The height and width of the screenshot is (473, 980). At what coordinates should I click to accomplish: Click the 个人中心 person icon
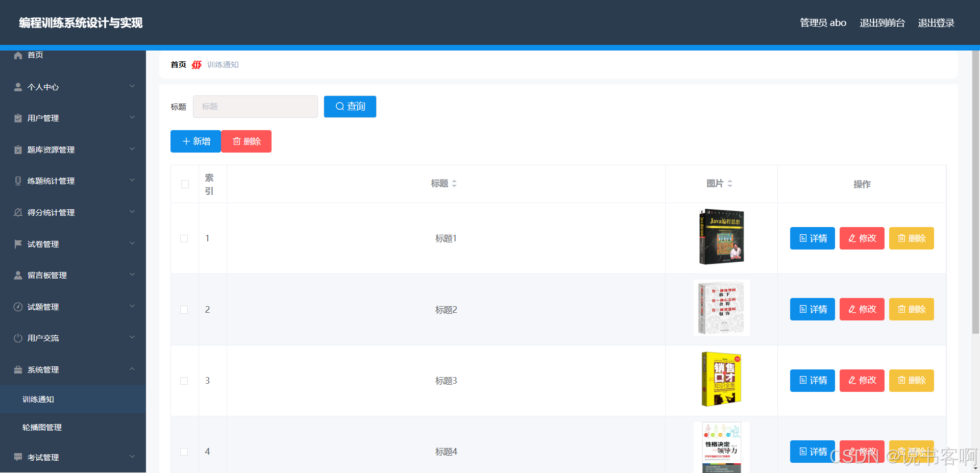coord(18,87)
